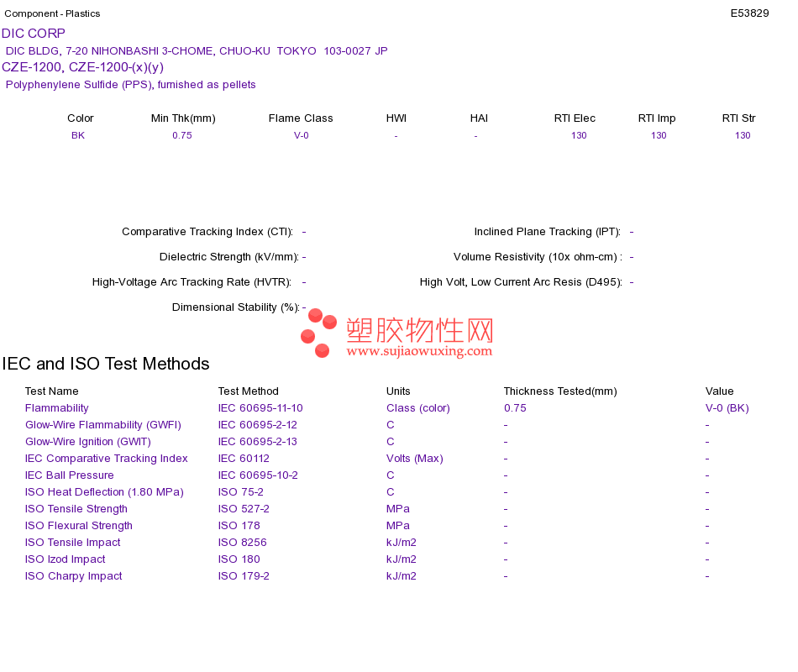Screen dimensions: 798x672
Task: Click the V-0 flame class value
Action: 301,135
